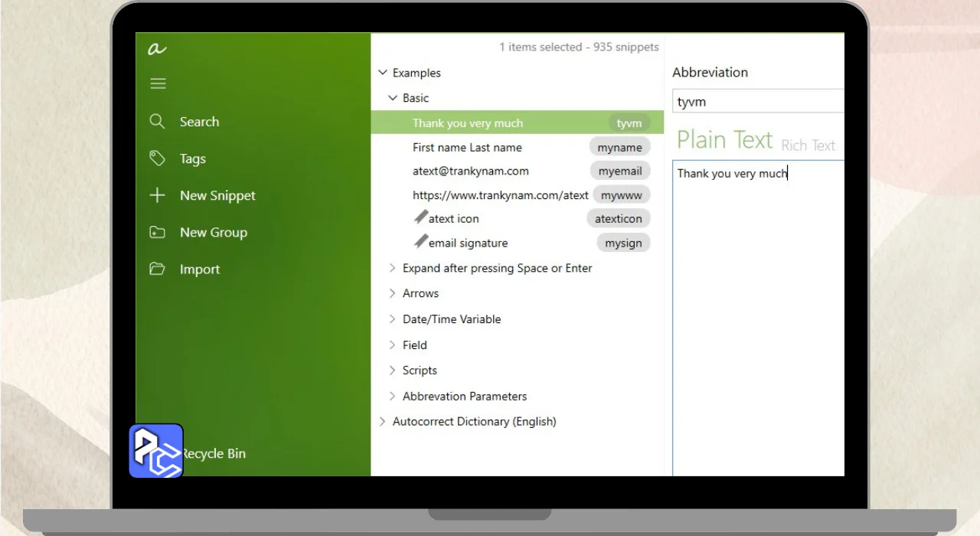Click the 'mysign' abbreviation badge
Screen dimensions: 980x536
click(623, 243)
